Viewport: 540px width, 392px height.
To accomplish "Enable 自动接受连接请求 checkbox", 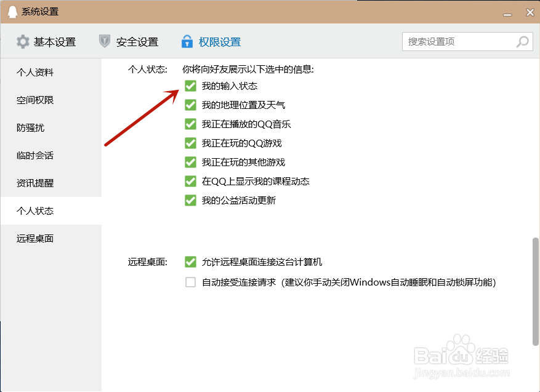I will click(190, 282).
